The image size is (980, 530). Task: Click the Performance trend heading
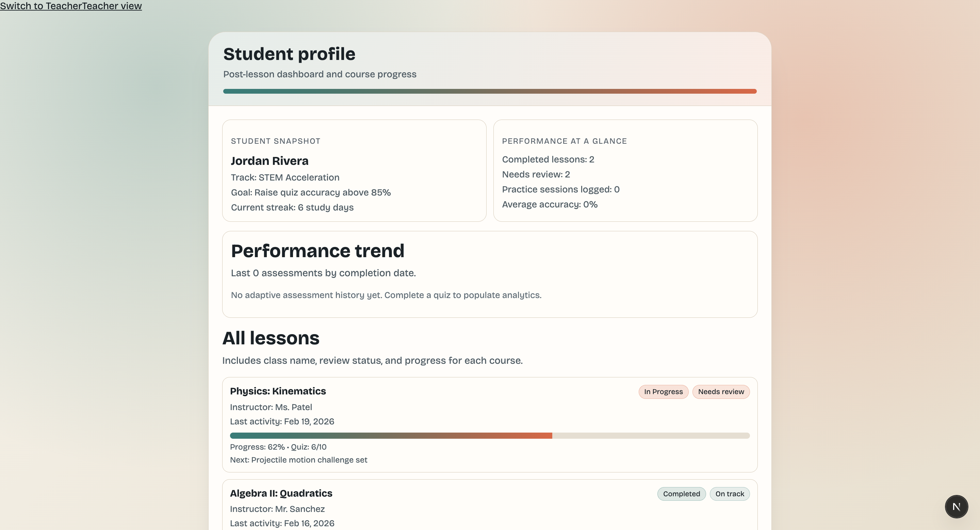[x=317, y=251]
